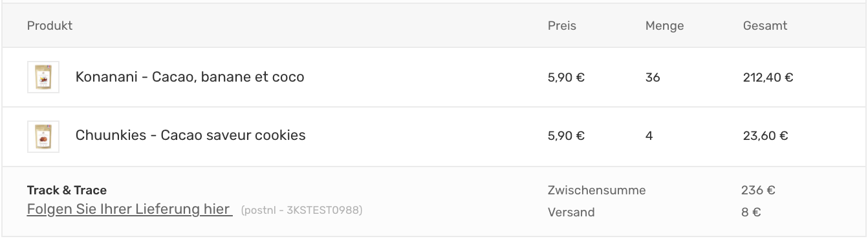Screen dimensions: 868x241
Task: Select the Konanani total 212,40 €
Action: click(768, 78)
